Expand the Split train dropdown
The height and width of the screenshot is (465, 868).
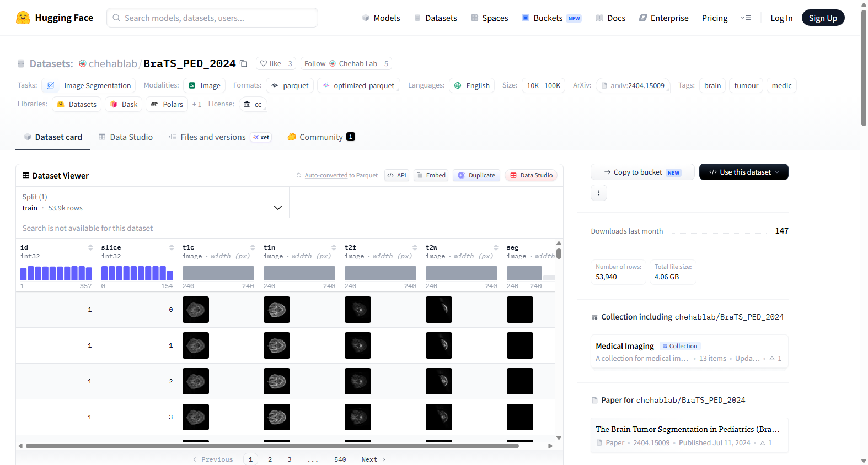click(x=152, y=202)
